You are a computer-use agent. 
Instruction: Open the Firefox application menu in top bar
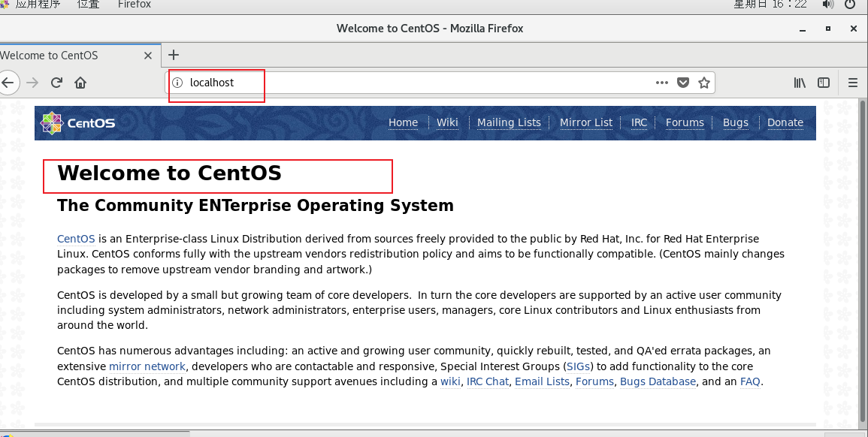pos(134,5)
